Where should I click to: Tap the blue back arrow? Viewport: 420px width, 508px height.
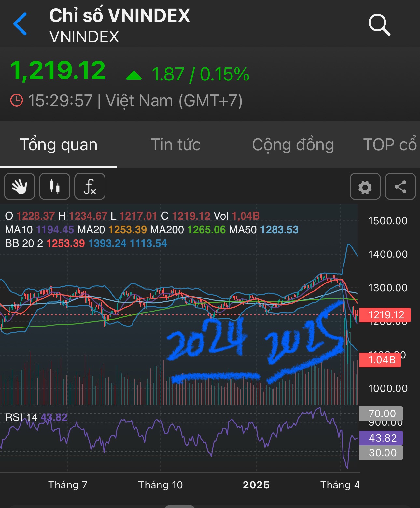[20, 24]
